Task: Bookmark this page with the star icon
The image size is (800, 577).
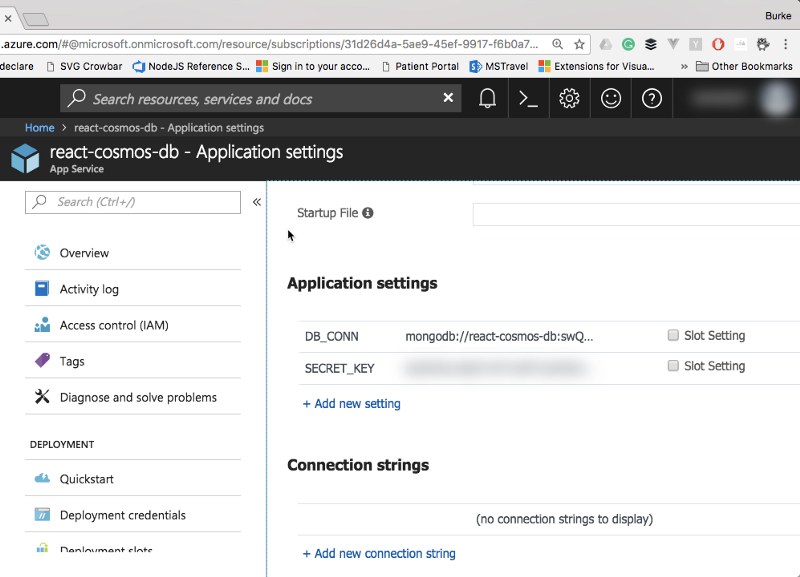Action: click(x=579, y=44)
